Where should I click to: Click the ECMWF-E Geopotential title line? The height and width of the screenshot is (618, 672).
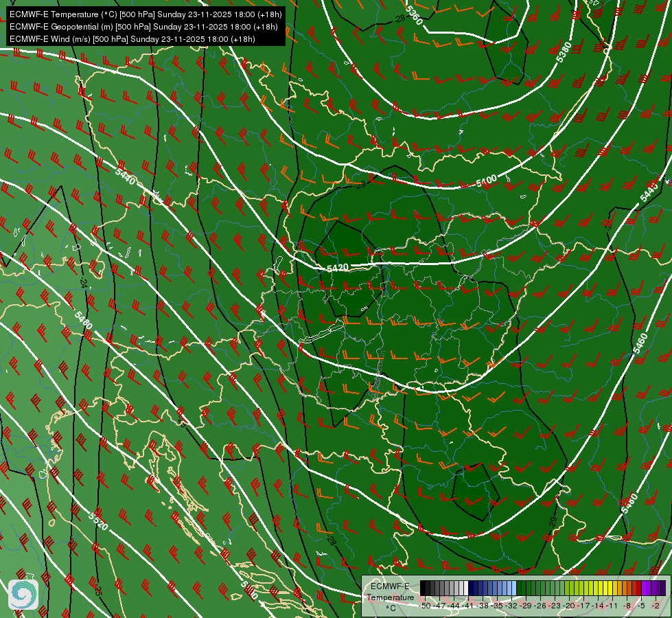click(143, 27)
